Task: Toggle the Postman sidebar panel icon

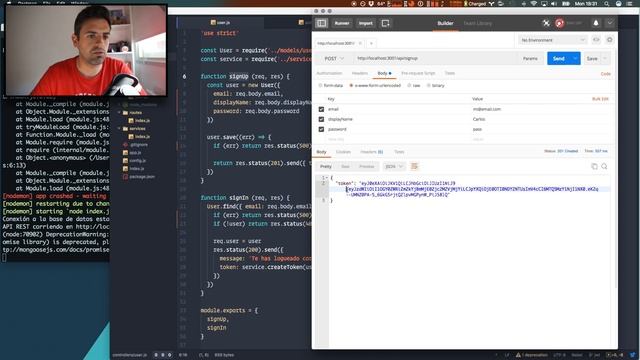Action: 322,23
